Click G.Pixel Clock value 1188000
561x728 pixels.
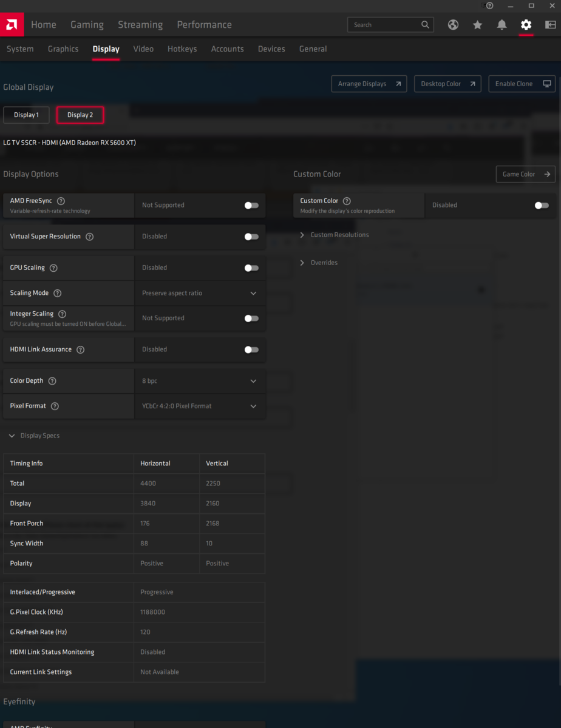[x=152, y=612]
